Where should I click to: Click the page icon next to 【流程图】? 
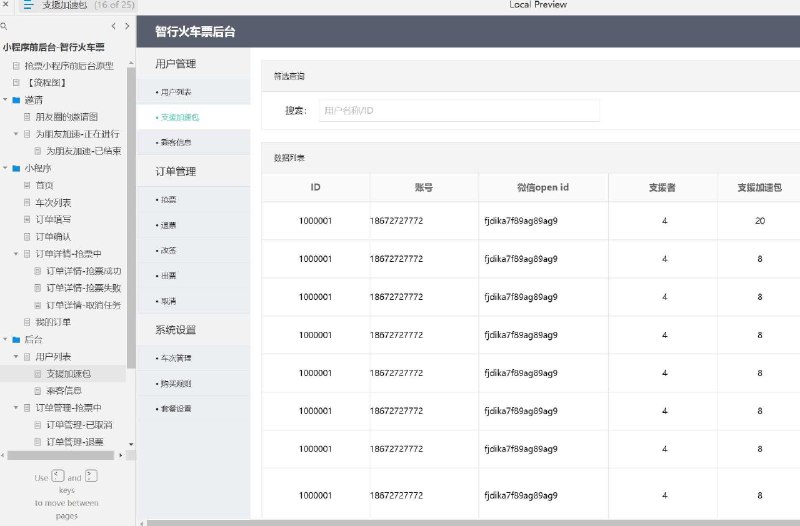[x=16, y=83]
